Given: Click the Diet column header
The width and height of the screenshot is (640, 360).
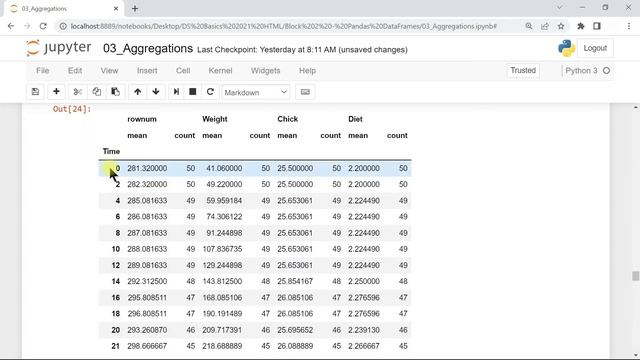Looking at the screenshot, I should [355, 119].
